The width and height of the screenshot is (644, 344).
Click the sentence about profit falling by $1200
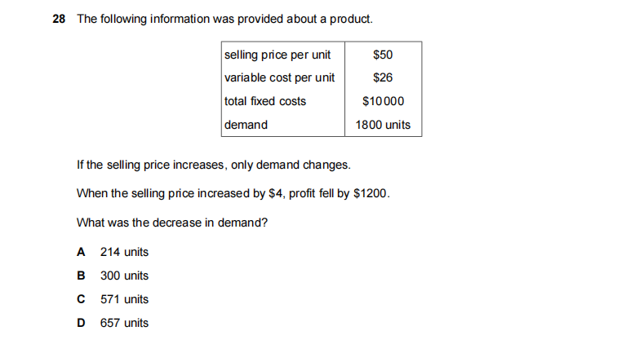click(233, 193)
